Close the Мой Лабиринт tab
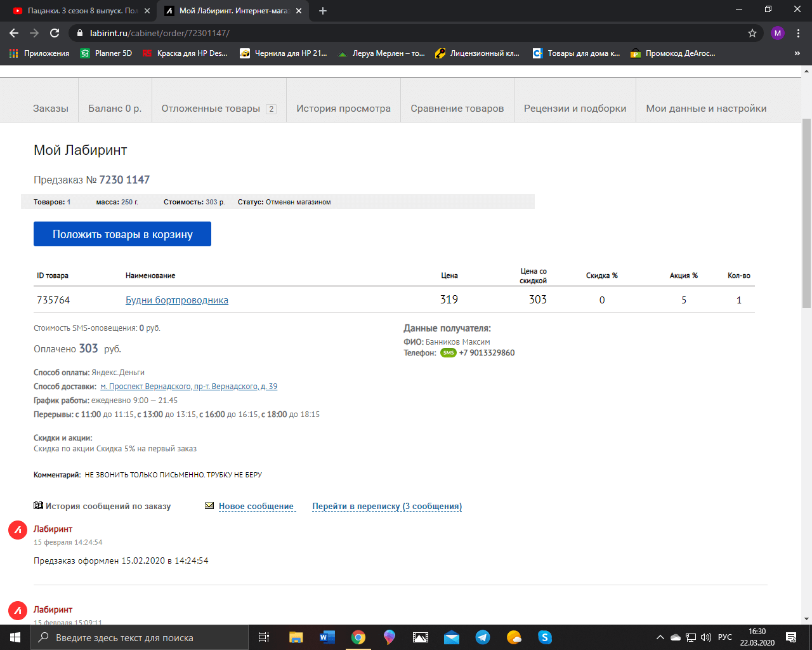The width and height of the screenshot is (812, 650). (299, 11)
